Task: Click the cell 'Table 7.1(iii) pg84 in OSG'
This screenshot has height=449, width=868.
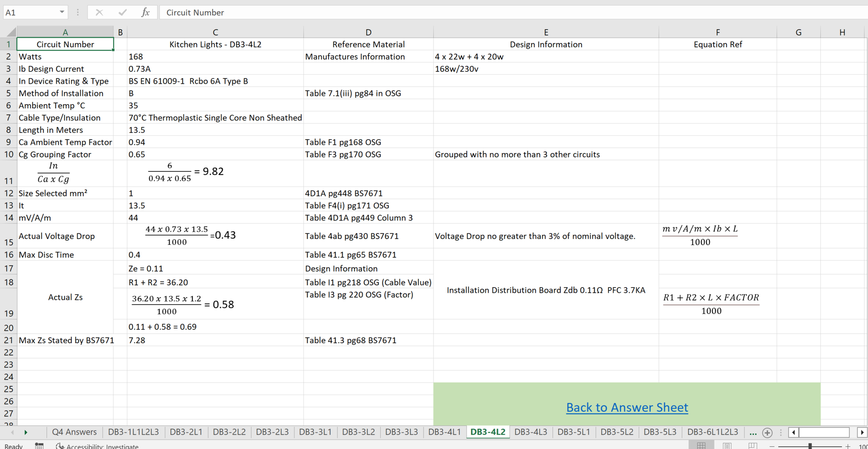Action: coord(368,93)
